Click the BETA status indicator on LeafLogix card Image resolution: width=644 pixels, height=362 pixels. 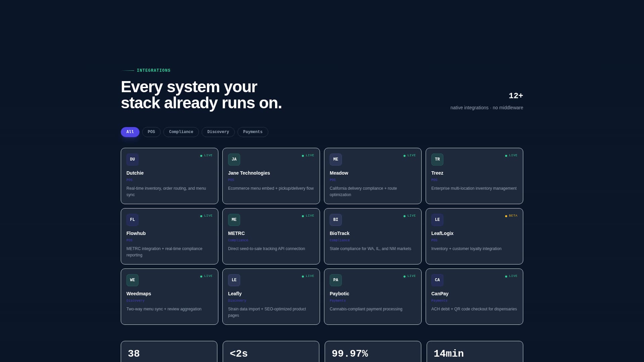(x=511, y=216)
